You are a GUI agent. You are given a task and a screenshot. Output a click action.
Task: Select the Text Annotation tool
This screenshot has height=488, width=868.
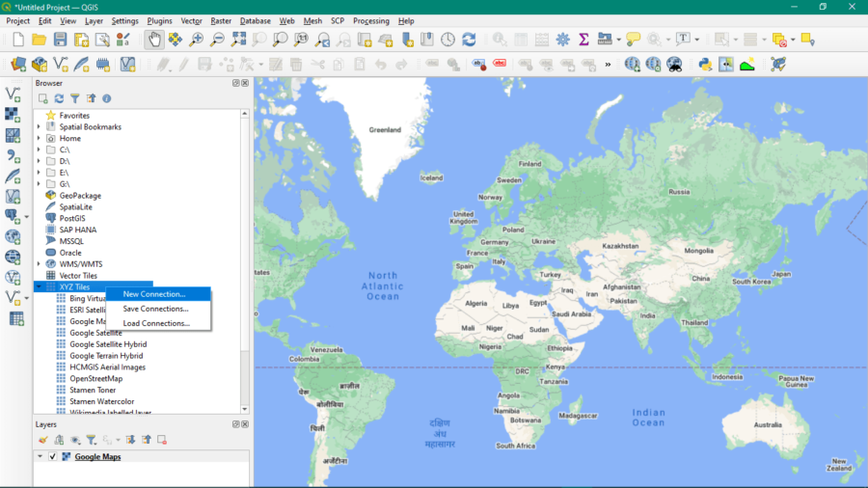tap(683, 40)
